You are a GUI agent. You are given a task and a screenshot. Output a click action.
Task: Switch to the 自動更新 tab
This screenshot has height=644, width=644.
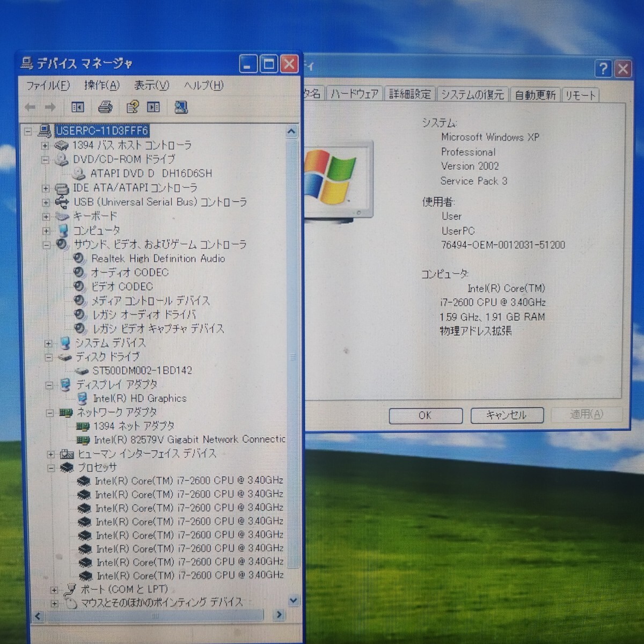[534, 94]
